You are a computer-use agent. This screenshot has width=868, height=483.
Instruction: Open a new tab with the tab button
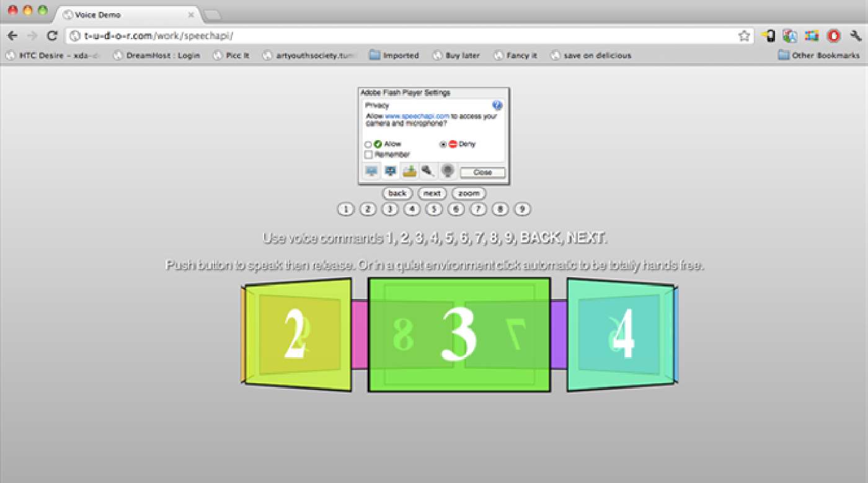(212, 14)
